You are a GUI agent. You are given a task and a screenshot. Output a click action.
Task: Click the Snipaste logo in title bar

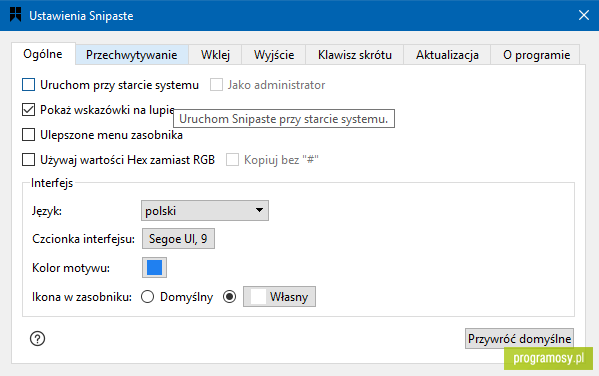(15, 15)
